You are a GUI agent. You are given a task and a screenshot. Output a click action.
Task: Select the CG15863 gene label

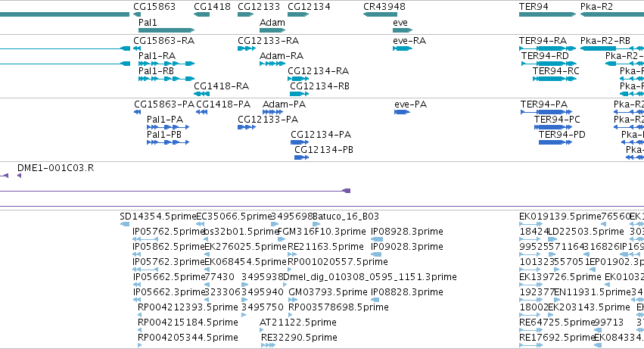coord(154,7)
